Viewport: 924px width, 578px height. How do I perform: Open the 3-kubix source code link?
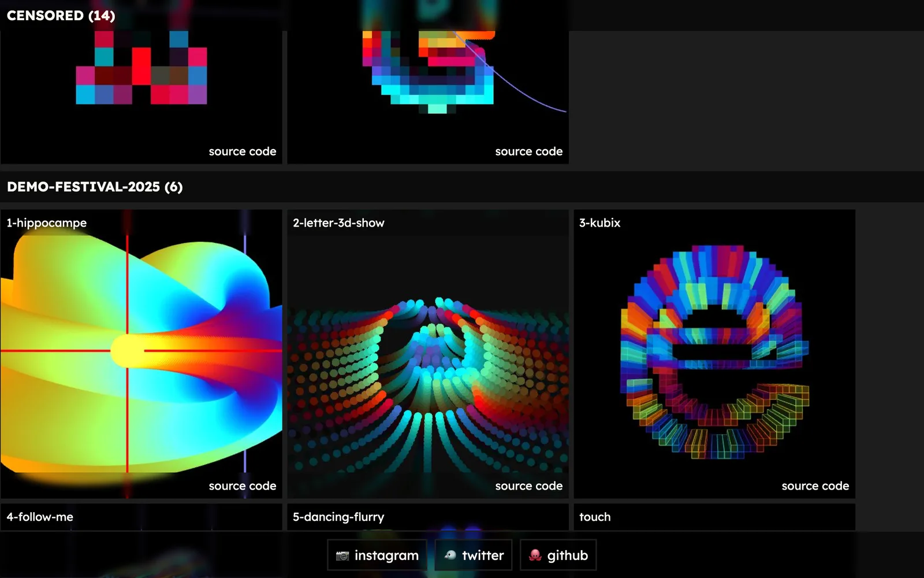coord(815,486)
